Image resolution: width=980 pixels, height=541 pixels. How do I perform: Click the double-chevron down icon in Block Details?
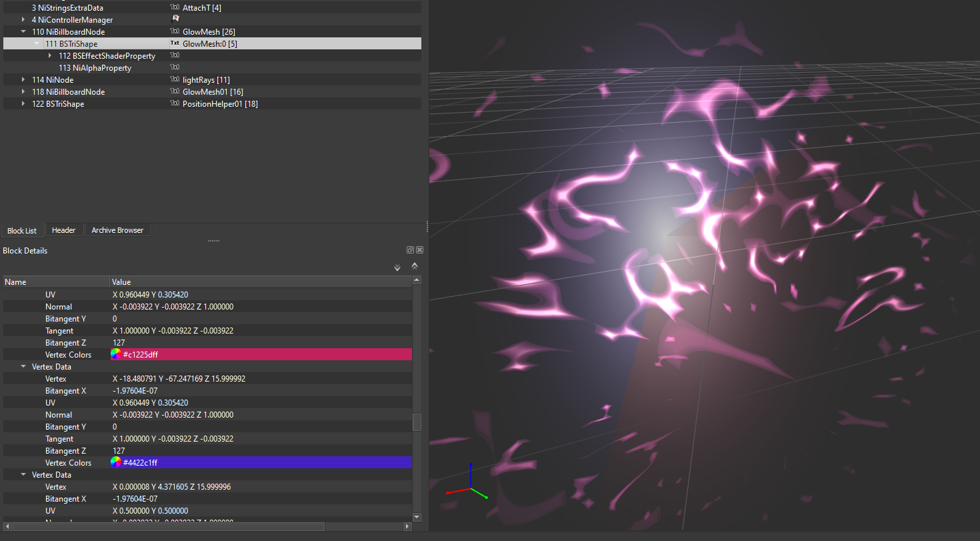[x=397, y=267]
